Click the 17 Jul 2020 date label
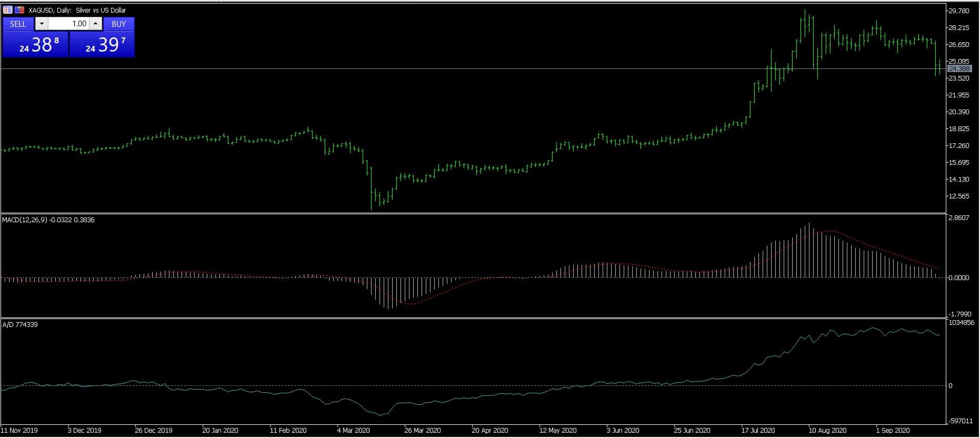 coord(758,431)
